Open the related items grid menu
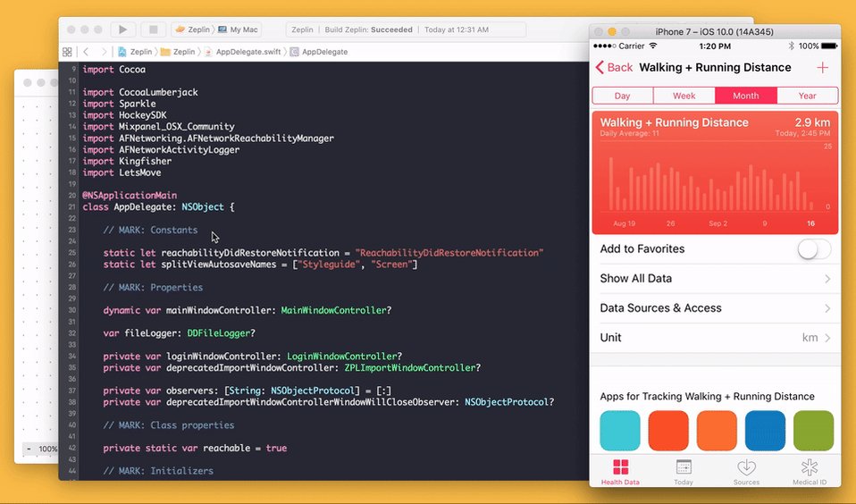The height and width of the screenshot is (504, 856). point(67,52)
